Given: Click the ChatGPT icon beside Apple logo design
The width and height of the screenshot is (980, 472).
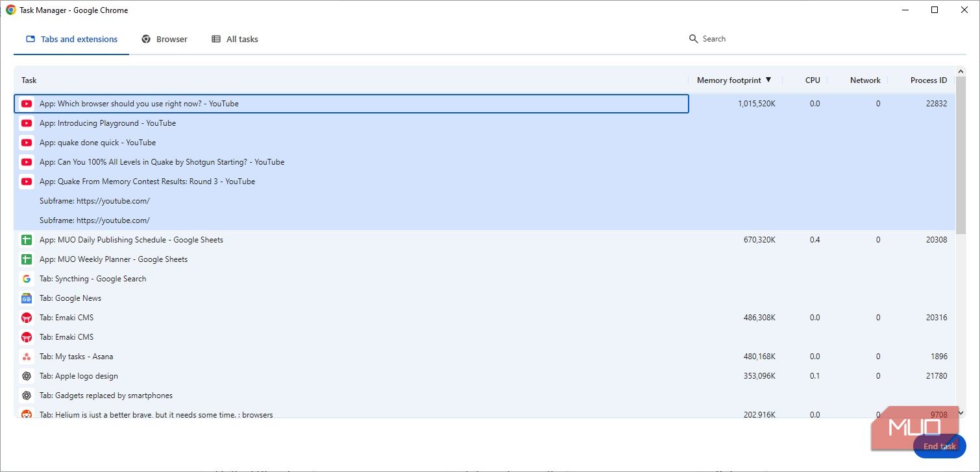Looking at the screenshot, I should (27, 376).
